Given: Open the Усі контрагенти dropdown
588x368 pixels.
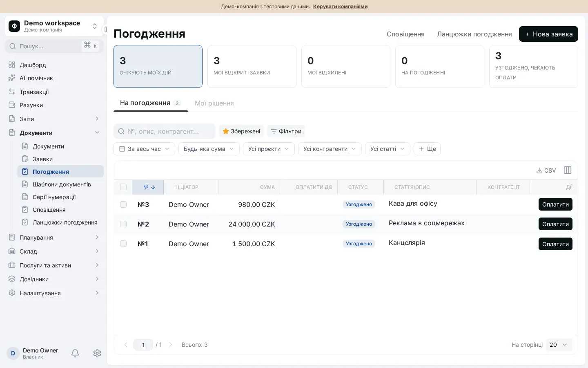Looking at the screenshot, I should pos(330,149).
